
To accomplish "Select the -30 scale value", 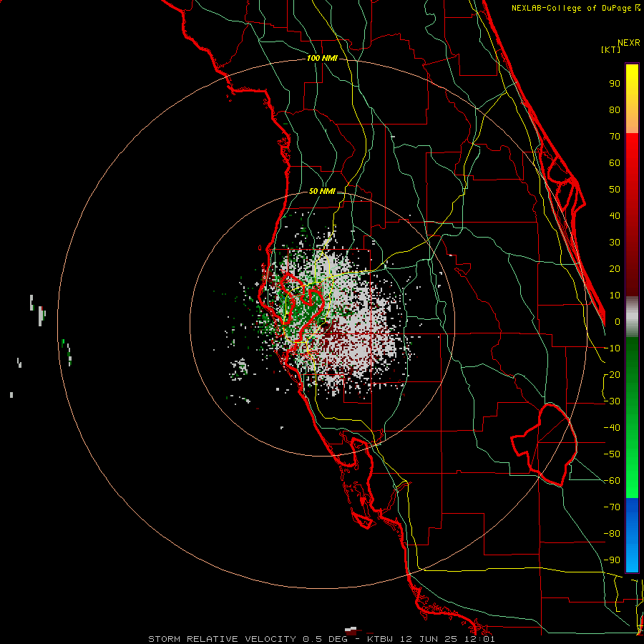I will [x=612, y=401].
